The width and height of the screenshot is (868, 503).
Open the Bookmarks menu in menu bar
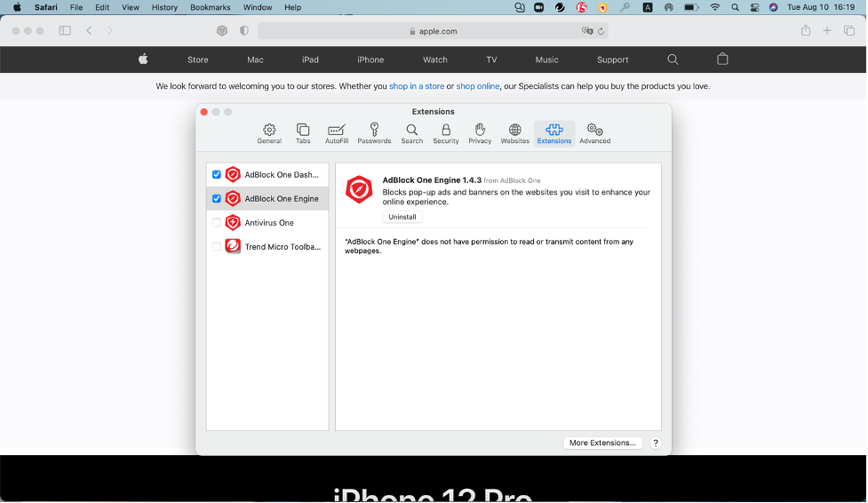point(210,7)
